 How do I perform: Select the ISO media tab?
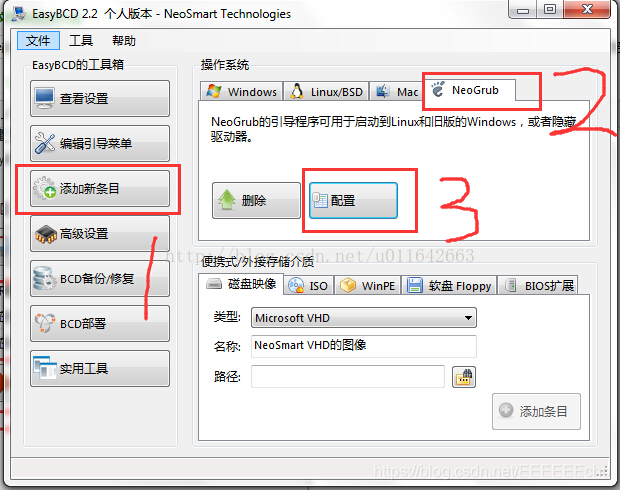309,285
